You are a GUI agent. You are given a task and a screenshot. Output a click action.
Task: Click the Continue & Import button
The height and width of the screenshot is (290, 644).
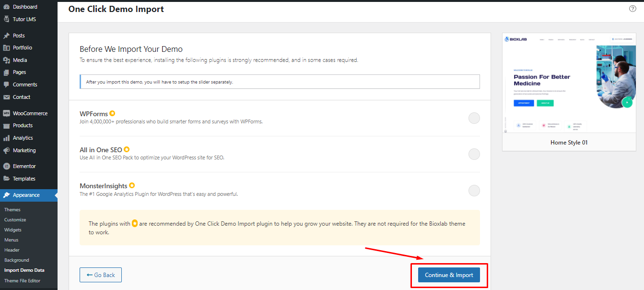(x=449, y=275)
